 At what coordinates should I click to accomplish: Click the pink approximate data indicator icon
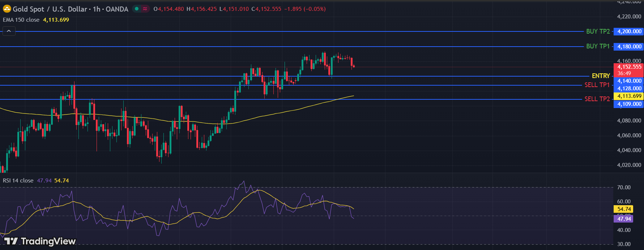145,9
